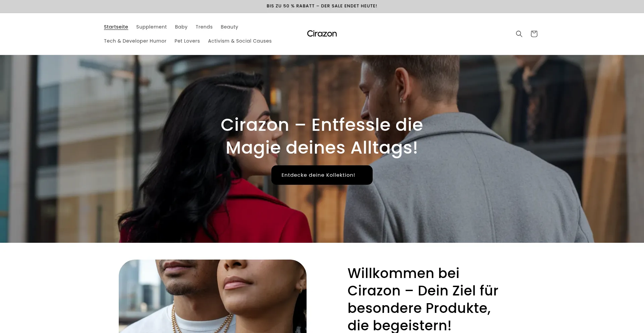Open Activism & Social Causes category
This screenshot has width=644, height=333.
pyautogui.click(x=240, y=41)
